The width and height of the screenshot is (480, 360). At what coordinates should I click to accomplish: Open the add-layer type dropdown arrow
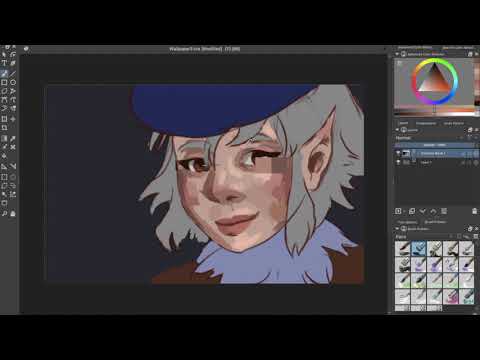[x=404, y=211]
